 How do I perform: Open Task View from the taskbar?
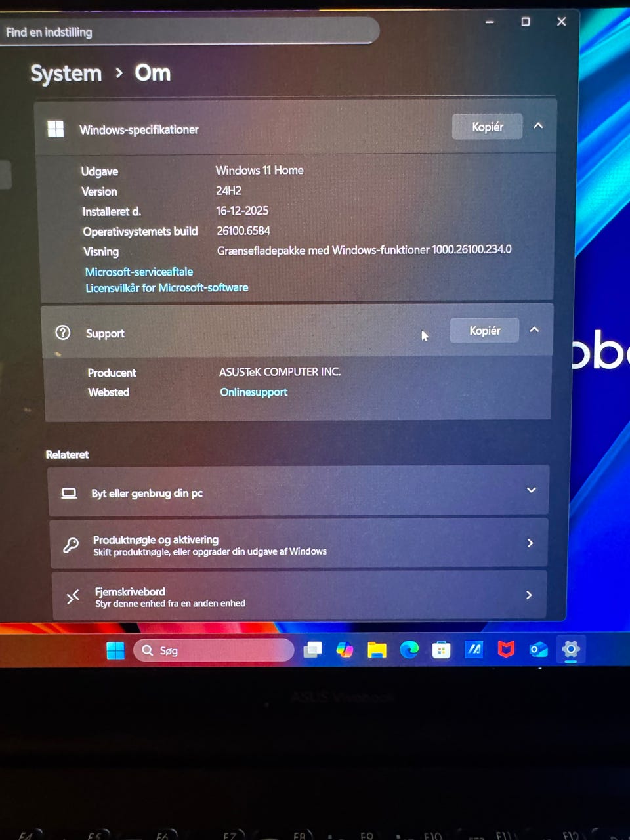pyautogui.click(x=312, y=650)
